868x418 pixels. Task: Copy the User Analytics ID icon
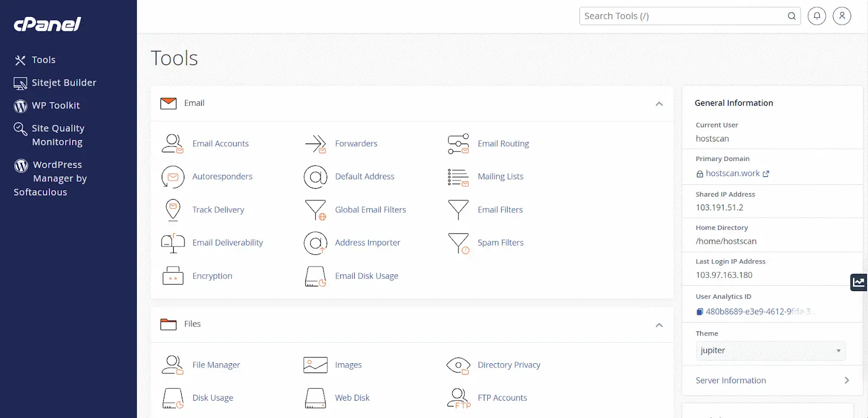click(700, 312)
